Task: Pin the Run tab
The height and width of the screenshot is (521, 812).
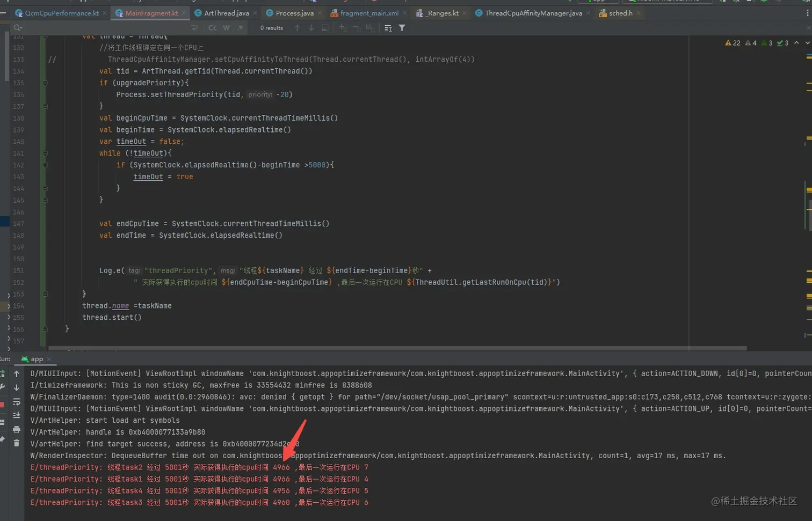Action: coord(2,439)
